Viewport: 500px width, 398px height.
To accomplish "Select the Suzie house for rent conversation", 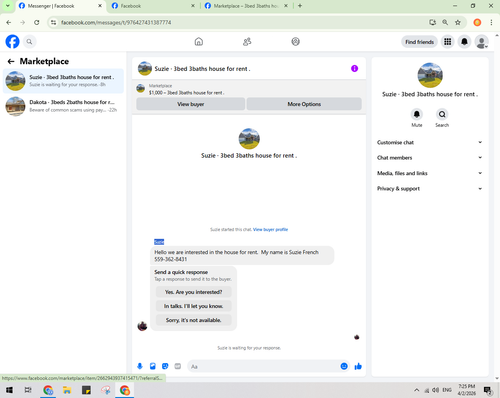I will 63,81.
